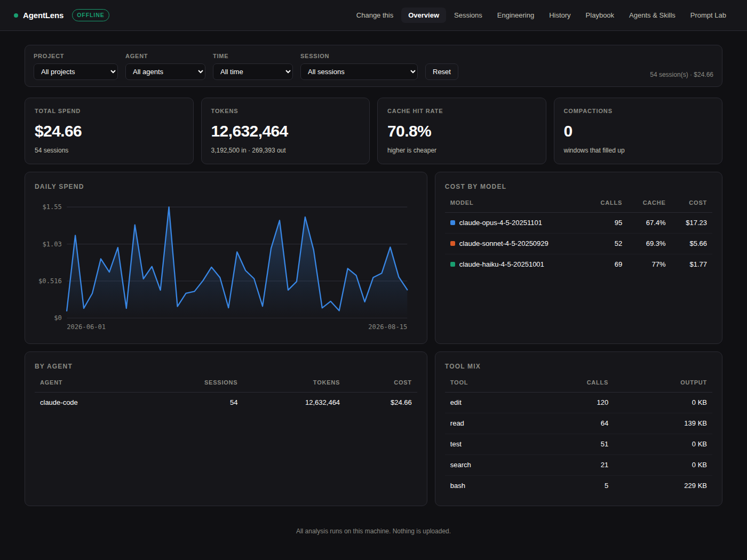Click the AgentLens logo text
The image size is (747, 560).
coord(43,15)
